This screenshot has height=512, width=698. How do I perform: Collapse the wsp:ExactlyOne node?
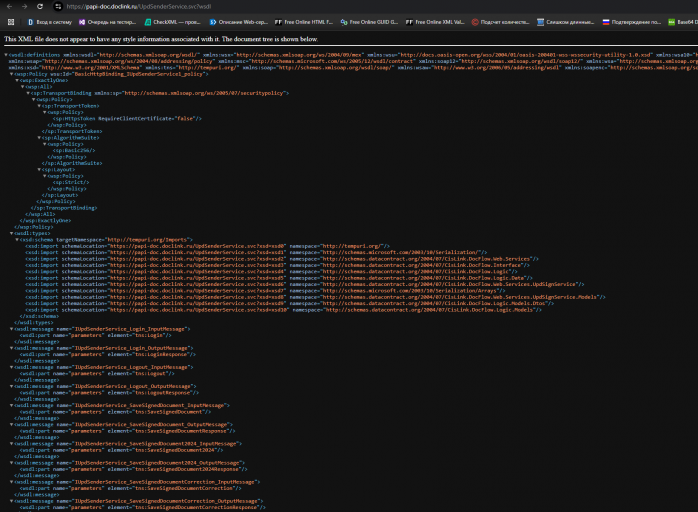pyautogui.click(x=17, y=81)
